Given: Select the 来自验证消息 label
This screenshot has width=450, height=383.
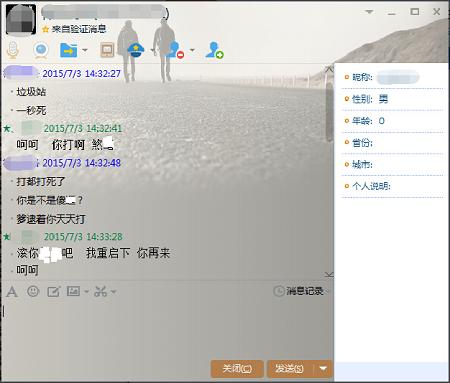Looking at the screenshot, I should pos(79,29).
